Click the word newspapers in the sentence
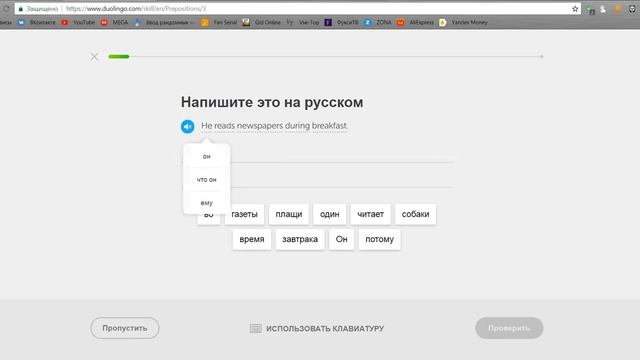This screenshot has height=360, width=640. pyautogui.click(x=260, y=126)
